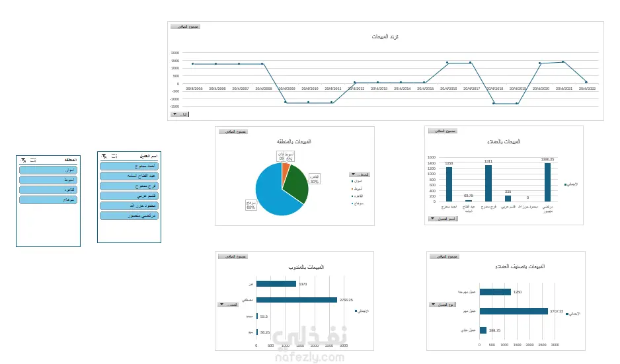Image resolution: width=620 pixels, height=364 pixels.
Task: Clear filter icon on اسم العميل slicer
Action: coord(104,156)
